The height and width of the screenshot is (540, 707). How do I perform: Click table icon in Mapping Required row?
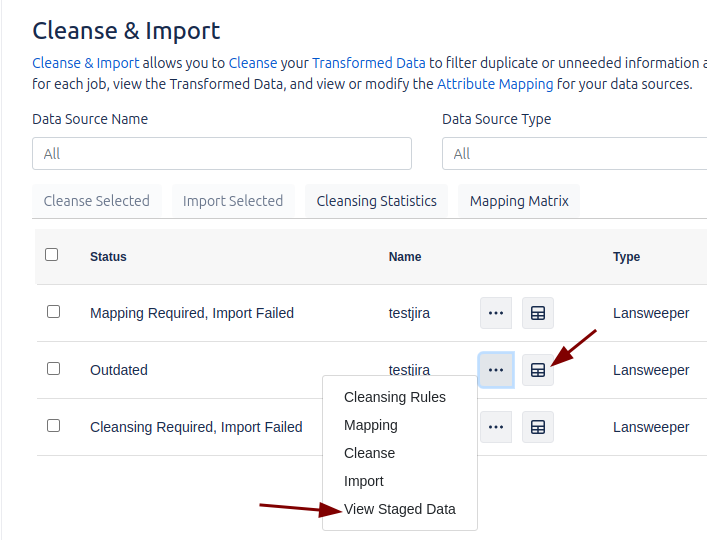click(x=538, y=313)
